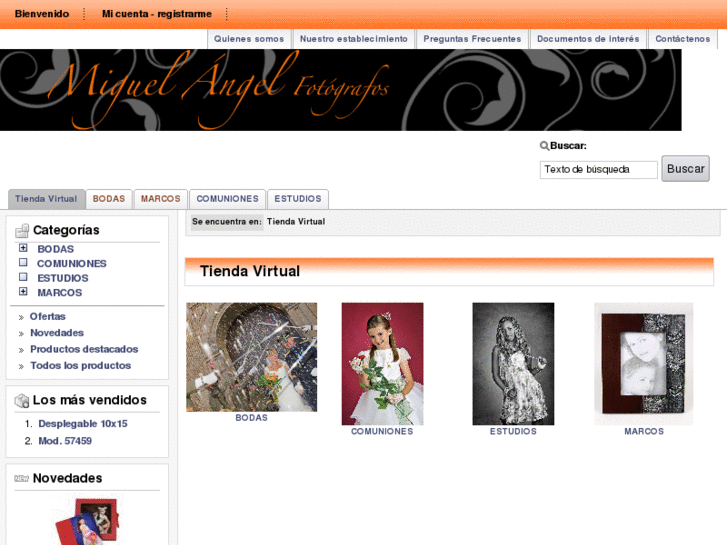
Task: Click the Tienda Virtual page heading
Action: 250,271
